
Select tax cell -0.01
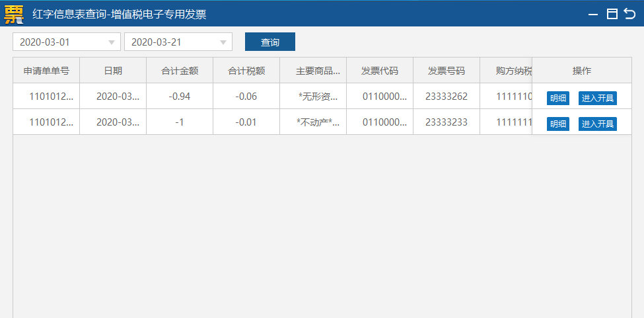pyautogui.click(x=246, y=122)
